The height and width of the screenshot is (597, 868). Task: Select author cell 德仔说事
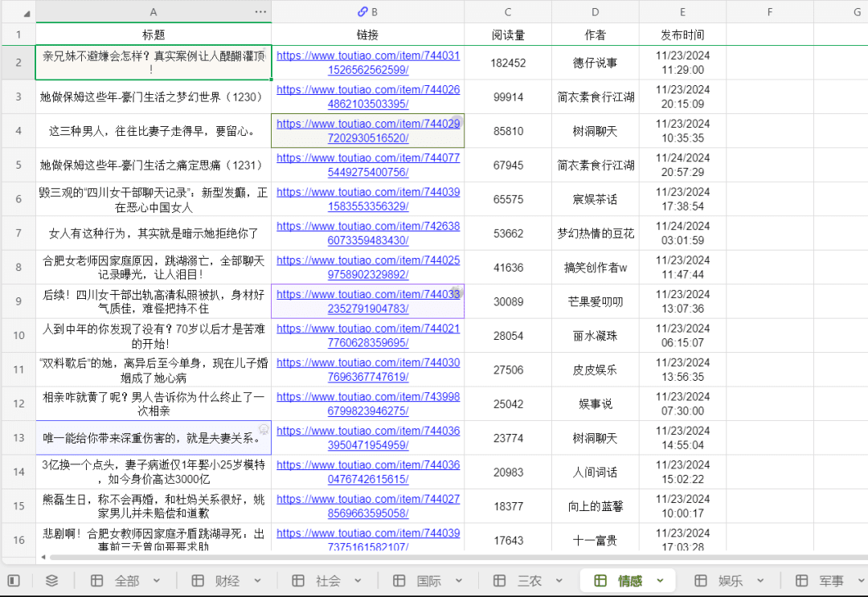click(595, 63)
